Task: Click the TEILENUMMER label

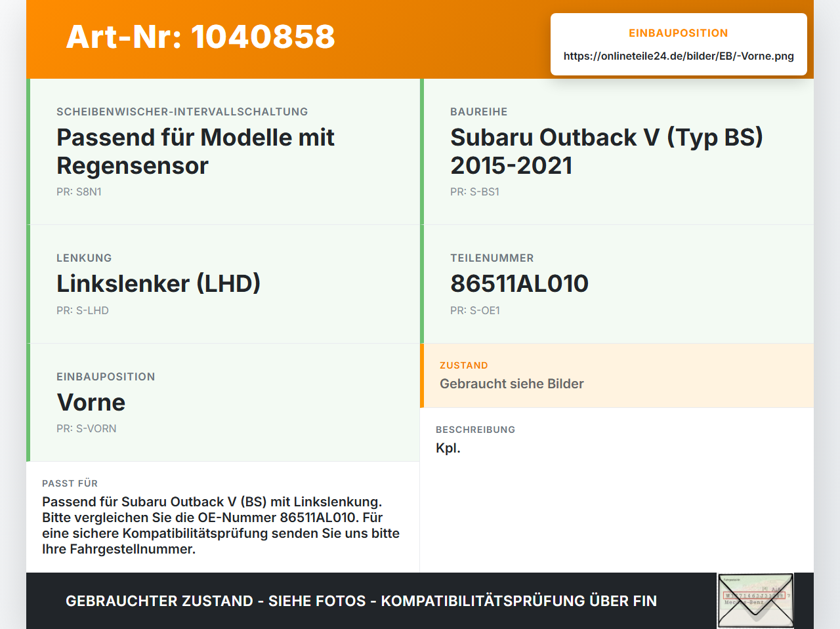Action: [x=492, y=258]
